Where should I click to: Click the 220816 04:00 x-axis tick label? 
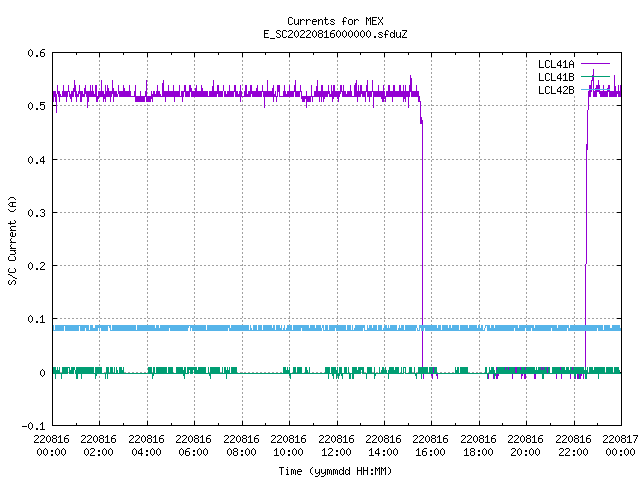(x=146, y=446)
